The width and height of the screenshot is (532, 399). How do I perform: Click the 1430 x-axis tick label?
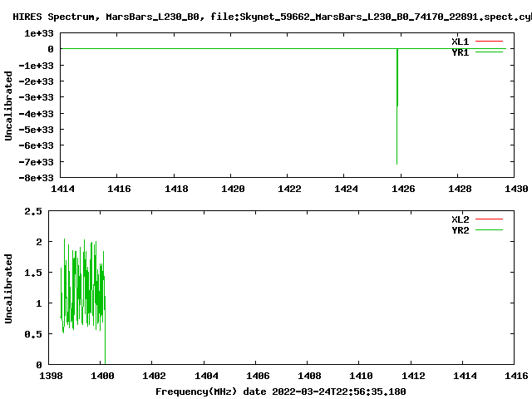516,189
